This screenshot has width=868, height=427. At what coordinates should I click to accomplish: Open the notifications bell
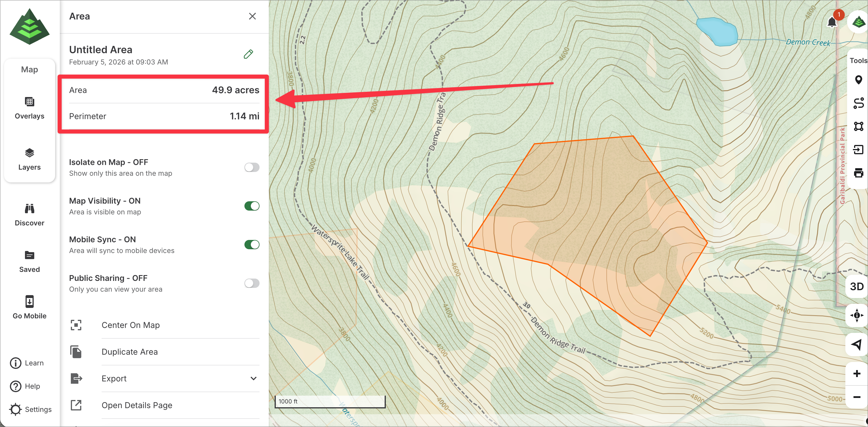point(832,23)
